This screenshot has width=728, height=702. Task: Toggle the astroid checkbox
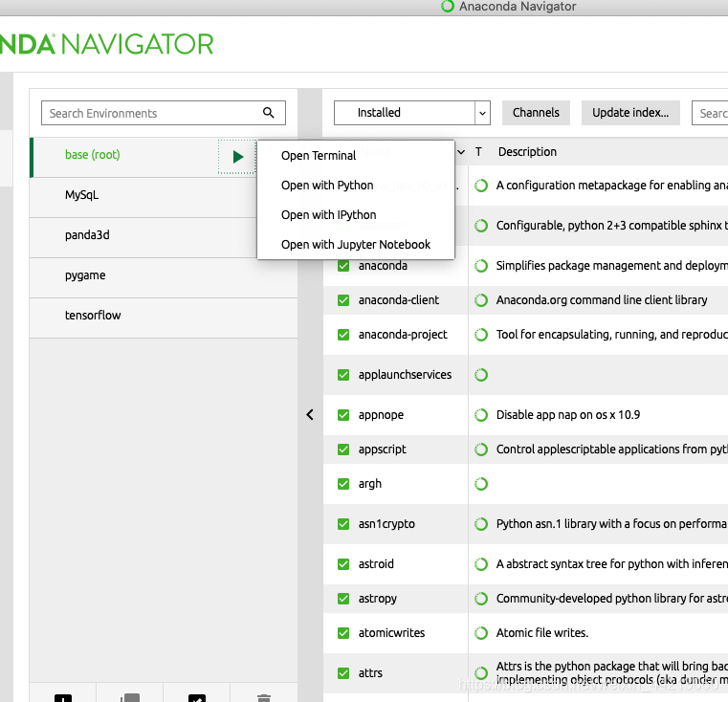343,564
